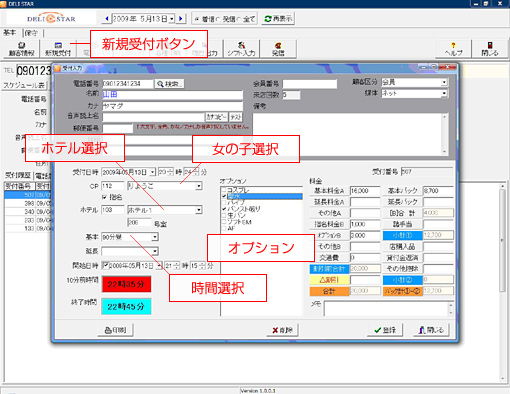Check the コスプレ option
This screenshot has width=510, height=394.
coord(224,190)
